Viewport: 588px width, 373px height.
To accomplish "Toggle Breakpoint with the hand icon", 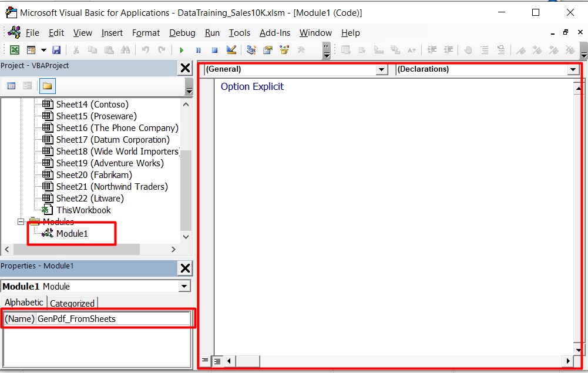I will (468, 50).
